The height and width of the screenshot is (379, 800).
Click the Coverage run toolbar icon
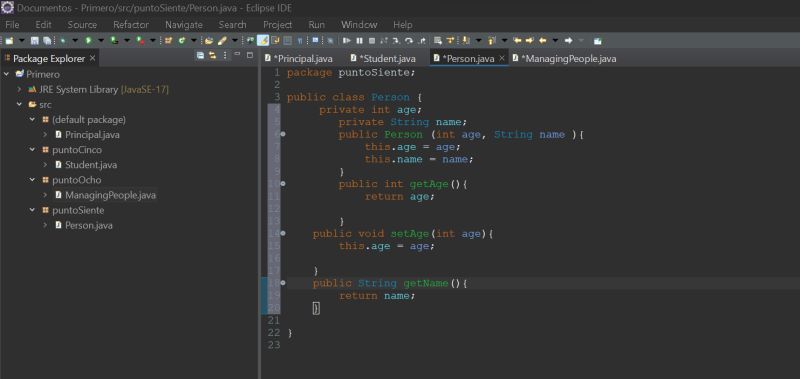point(114,40)
